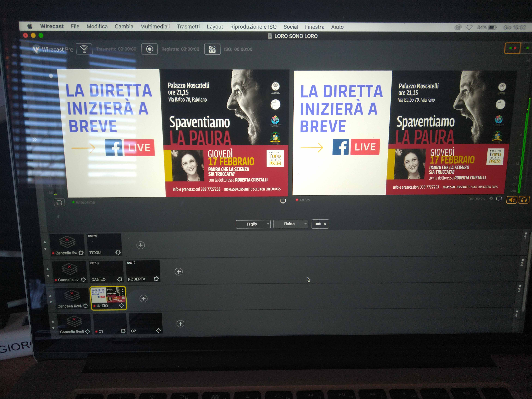Open the Modifica menu

(97, 26)
